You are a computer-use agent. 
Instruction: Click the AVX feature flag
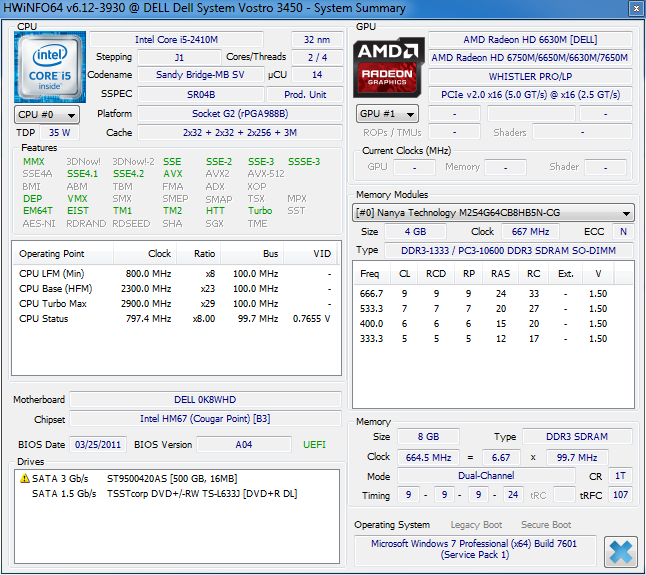(x=173, y=174)
